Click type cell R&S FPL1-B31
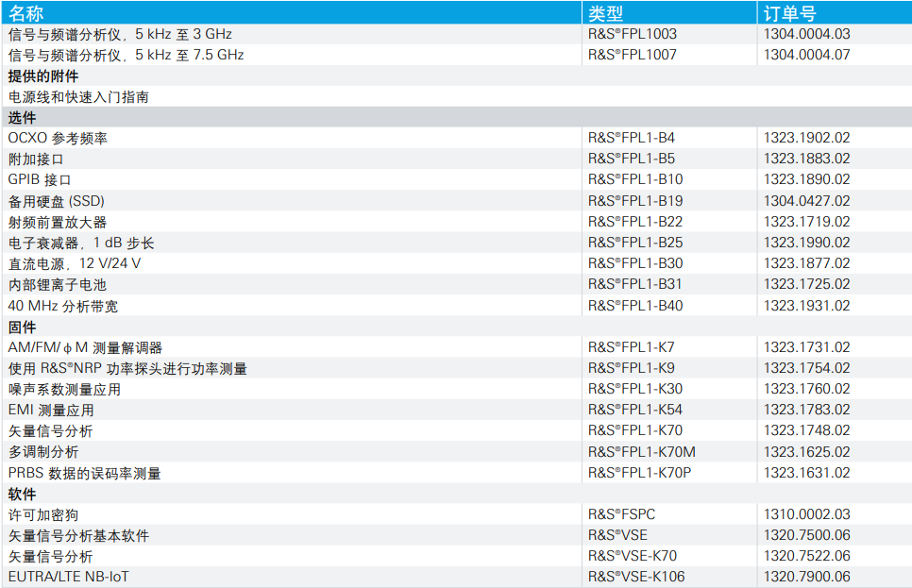Viewport: 912px width, 588px height. click(635, 285)
